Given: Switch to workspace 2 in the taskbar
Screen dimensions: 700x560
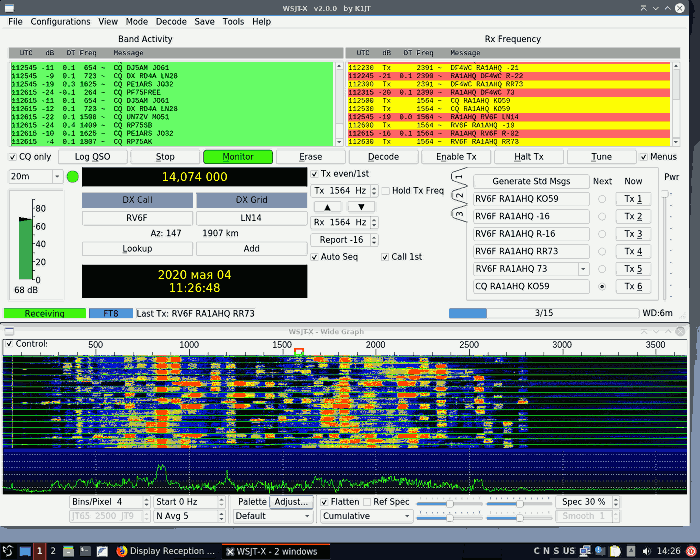Looking at the screenshot, I should 53,551.
